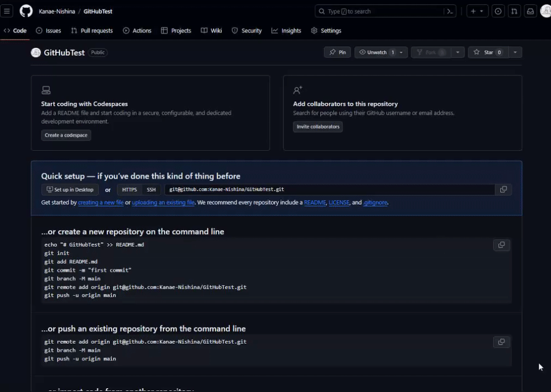Viewport: 551px width, 392px height.
Task: Open the create new plus dropdown
Action: coord(477,11)
